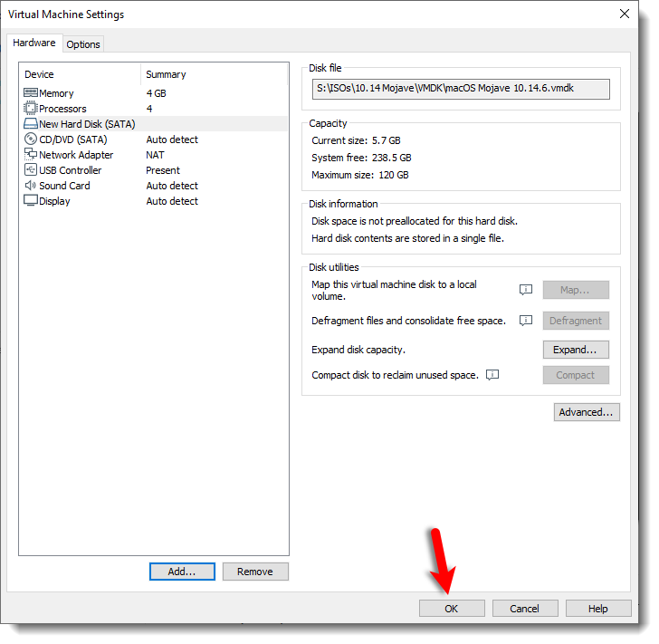The width and height of the screenshot is (659, 644).
Task: Select Sound Card device row
Action: pyautogui.click(x=155, y=186)
